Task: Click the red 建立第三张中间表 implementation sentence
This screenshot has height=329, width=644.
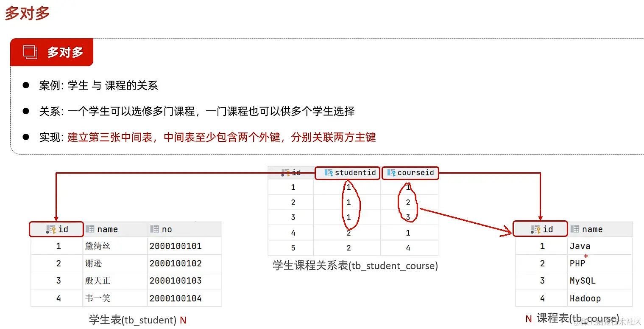Action: 221,138
